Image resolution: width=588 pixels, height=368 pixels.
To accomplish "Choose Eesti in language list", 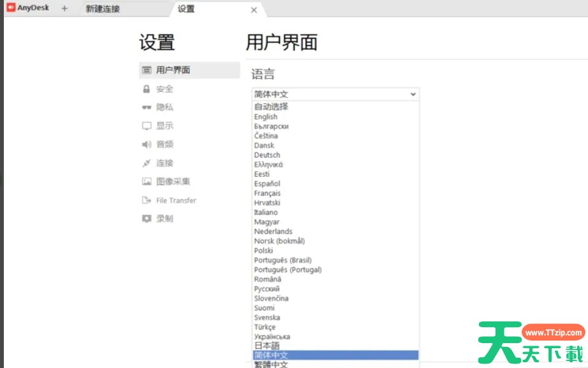I will click(x=335, y=174).
